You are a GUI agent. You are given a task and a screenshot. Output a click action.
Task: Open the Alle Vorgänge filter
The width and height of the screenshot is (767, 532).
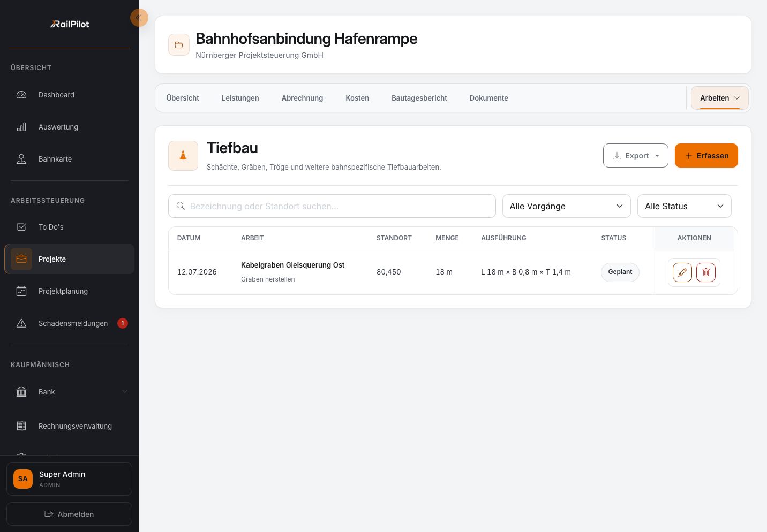[567, 206]
